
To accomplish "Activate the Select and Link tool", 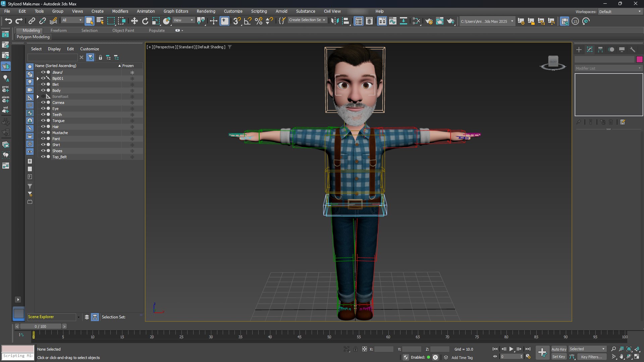I will (x=32, y=21).
